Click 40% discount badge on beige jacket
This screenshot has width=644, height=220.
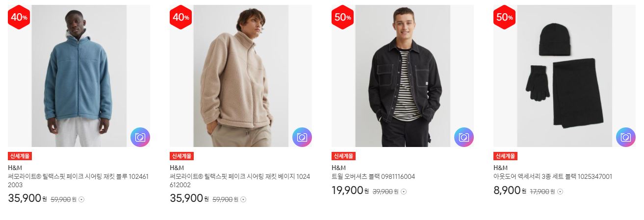pyautogui.click(x=181, y=17)
